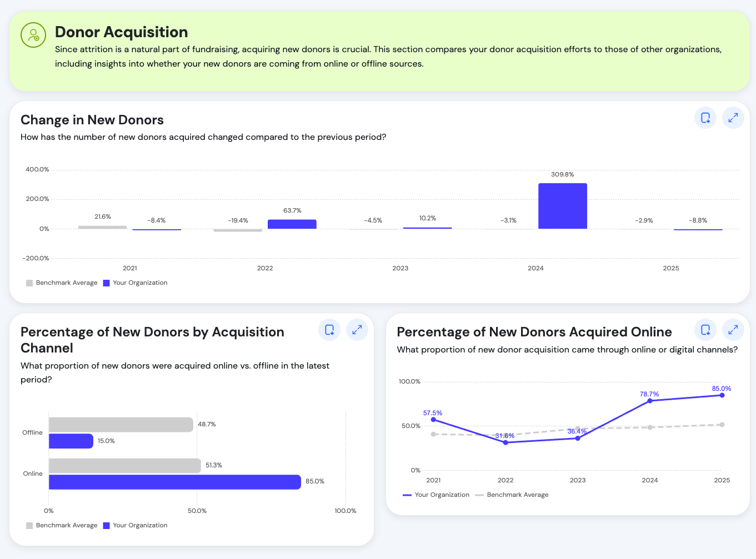Select the 63.7% bar for 2022

[x=292, y=224]
